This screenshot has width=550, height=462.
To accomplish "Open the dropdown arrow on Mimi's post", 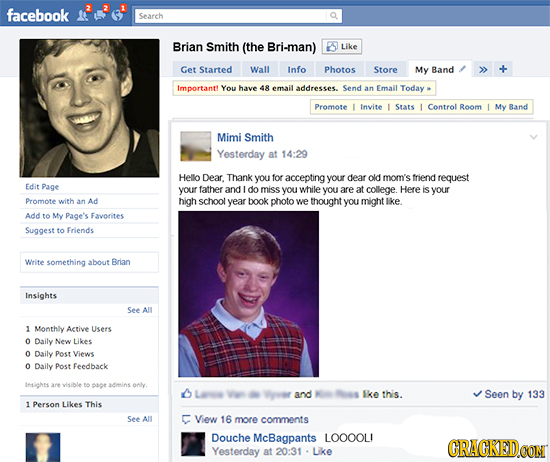I will [533, 137].
